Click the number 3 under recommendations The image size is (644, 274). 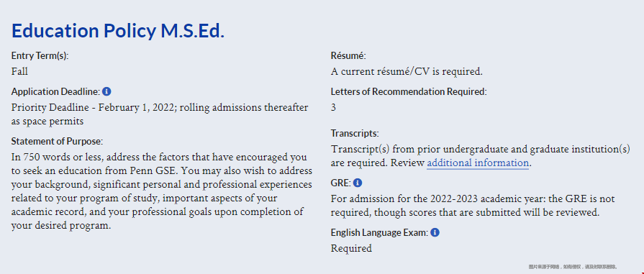tap(333, 108)
